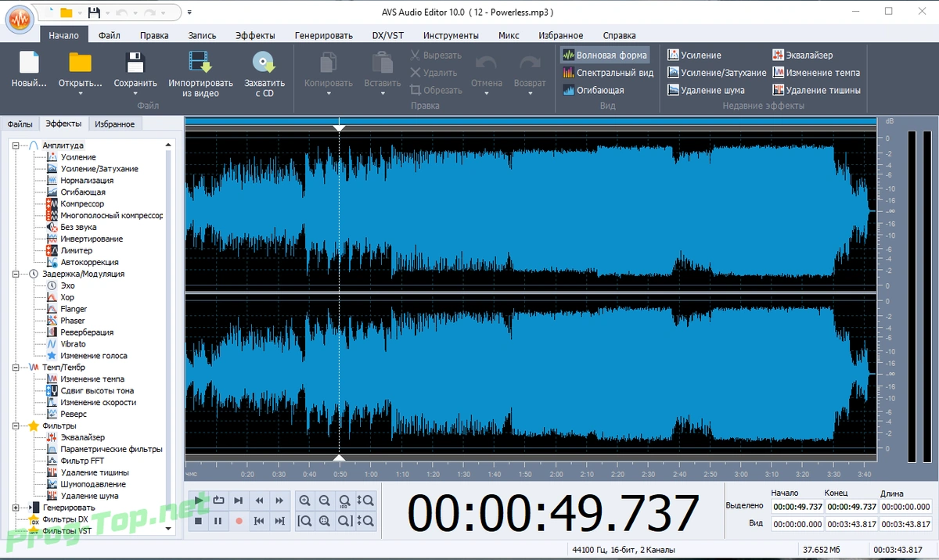Collapse the Амплитуда tree group
The image size is (939, 560).
click(16, 145)
